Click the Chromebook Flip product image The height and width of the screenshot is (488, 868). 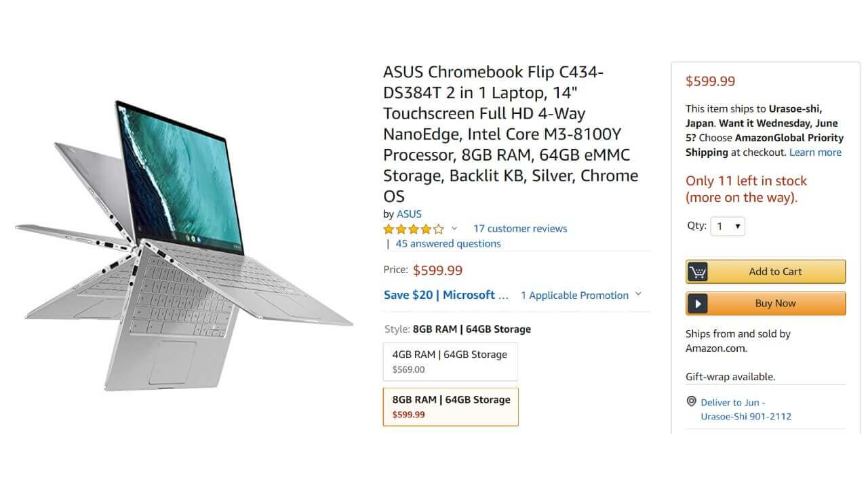click(x=183, y=245)
